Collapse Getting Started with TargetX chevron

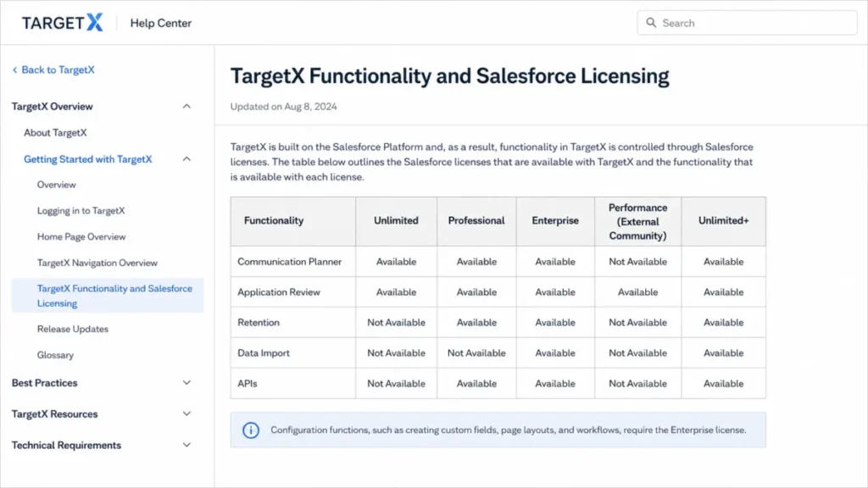(x=186, y=159)
